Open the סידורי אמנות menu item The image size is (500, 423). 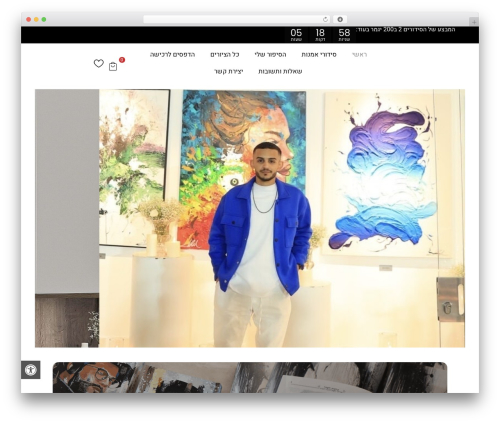(319, 55)
